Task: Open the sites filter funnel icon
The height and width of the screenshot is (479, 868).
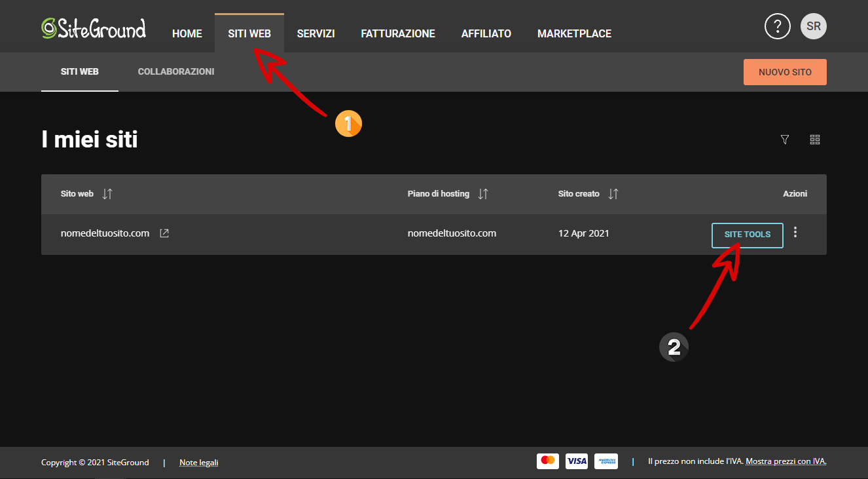Action: coord(785,140)
